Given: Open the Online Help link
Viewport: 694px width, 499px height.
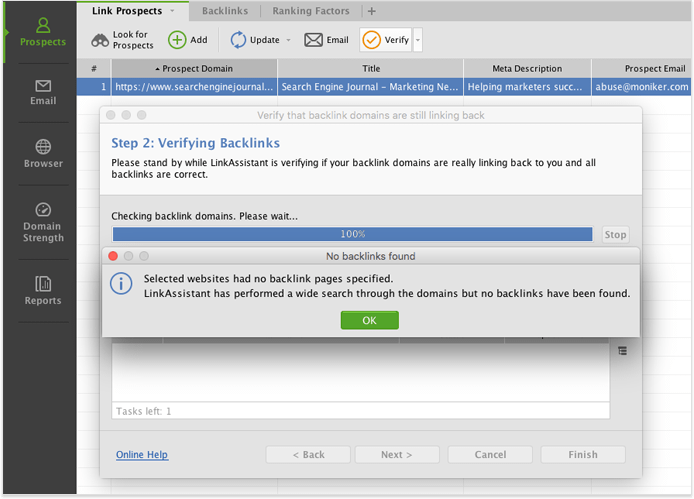Looking at the screenshot, I should pos(142,455).
